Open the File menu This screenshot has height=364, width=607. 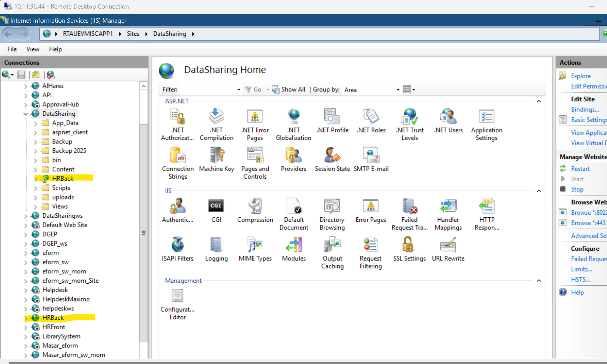point(12,49)
